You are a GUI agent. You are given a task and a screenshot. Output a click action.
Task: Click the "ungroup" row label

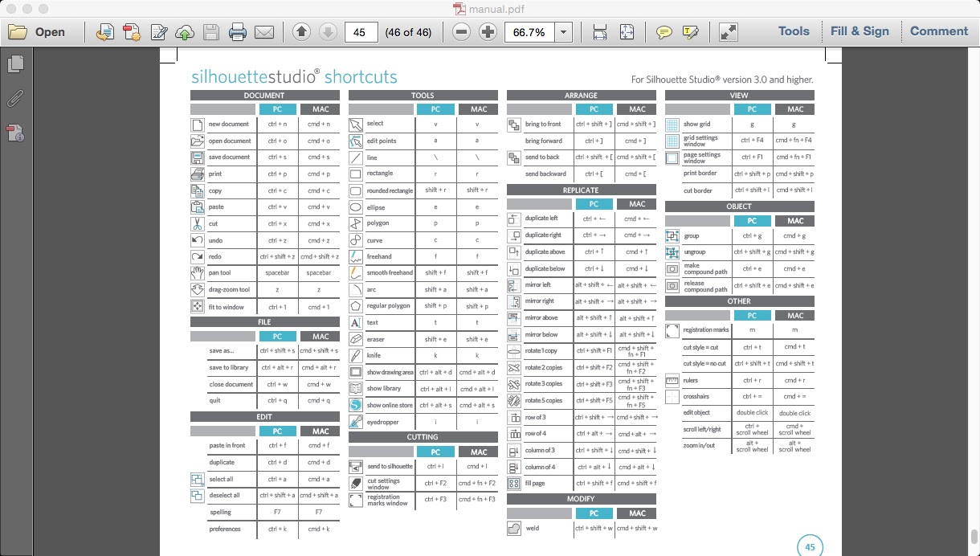pyautogui.click(x=693, y=252)
